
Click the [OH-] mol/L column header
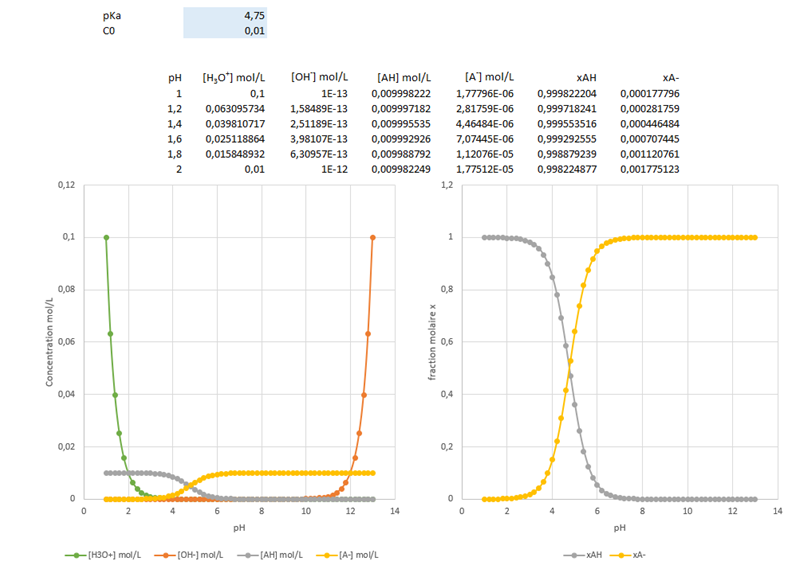(x=322, y=77)
